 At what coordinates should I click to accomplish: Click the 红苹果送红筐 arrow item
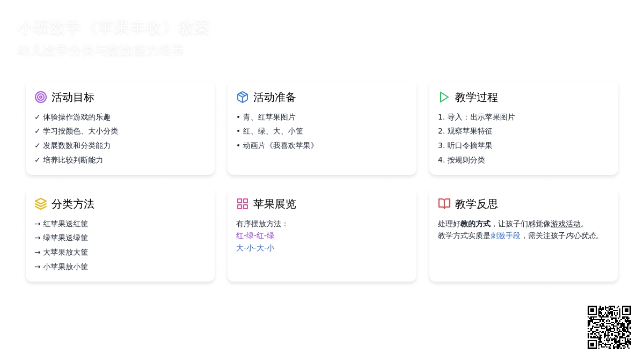(61, 224)
